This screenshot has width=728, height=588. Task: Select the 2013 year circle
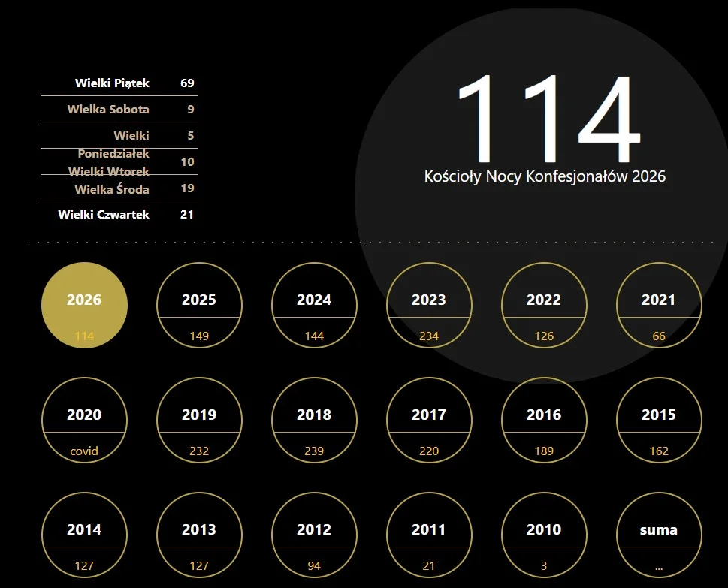[x=199, y=535]
